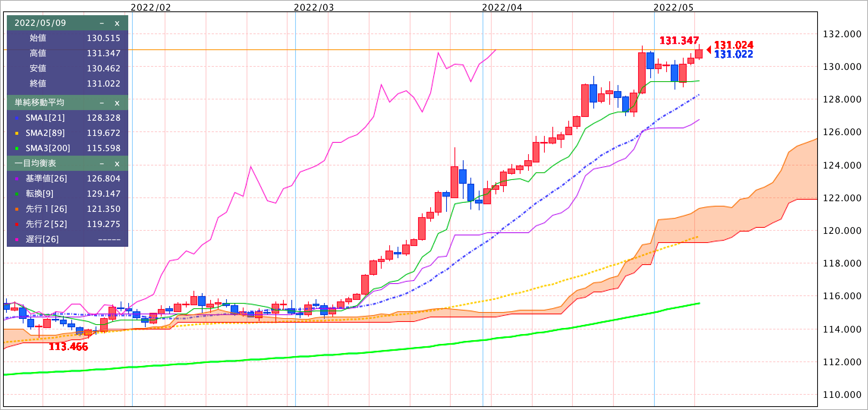
Task: Click the 先行2[52] red color marker
Action: [16, 225]
